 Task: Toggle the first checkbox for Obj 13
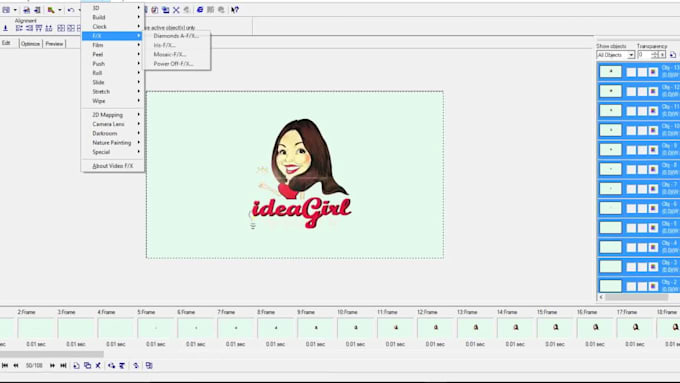[631, 72]
